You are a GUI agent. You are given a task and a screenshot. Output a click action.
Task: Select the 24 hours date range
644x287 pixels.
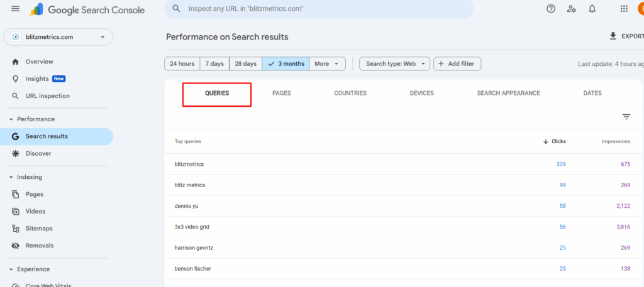(x=182, y=63)
